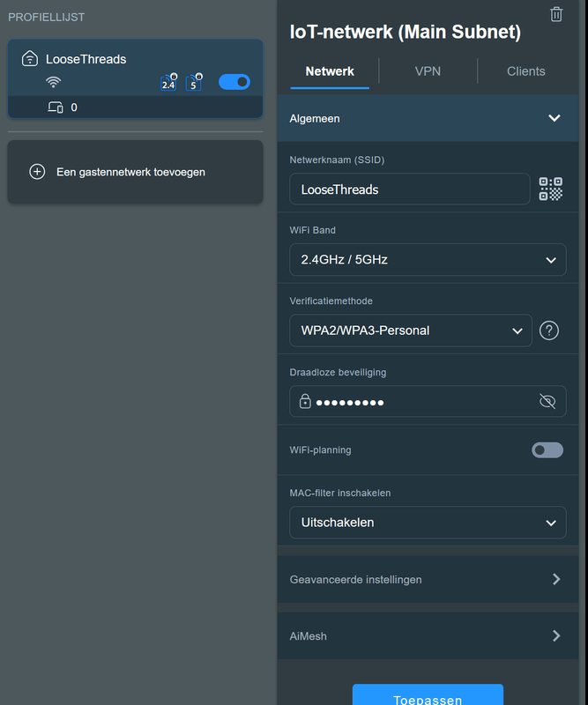Click the plus icon to add guest network
Screen dimensions: 588x705
point(37,172)
